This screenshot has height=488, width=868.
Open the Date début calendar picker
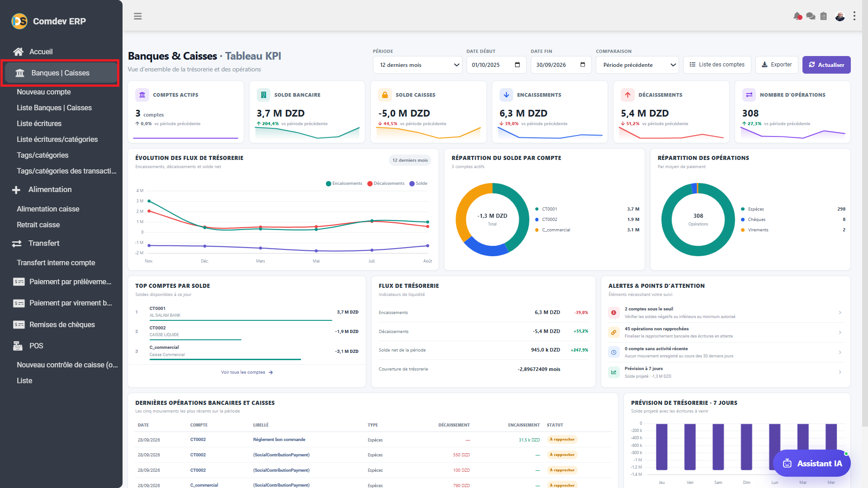point(518,65)
